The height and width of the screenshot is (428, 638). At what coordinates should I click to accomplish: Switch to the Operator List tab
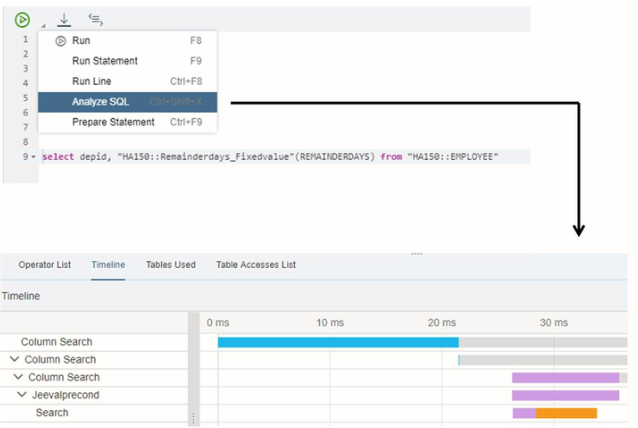coord(44,264)
